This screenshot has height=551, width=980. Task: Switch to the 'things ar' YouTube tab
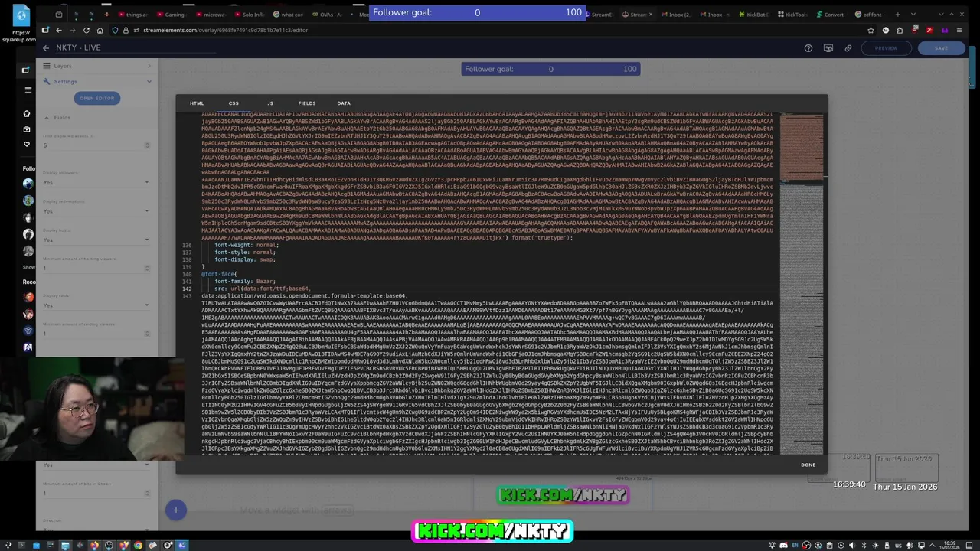tap(134, 14)
